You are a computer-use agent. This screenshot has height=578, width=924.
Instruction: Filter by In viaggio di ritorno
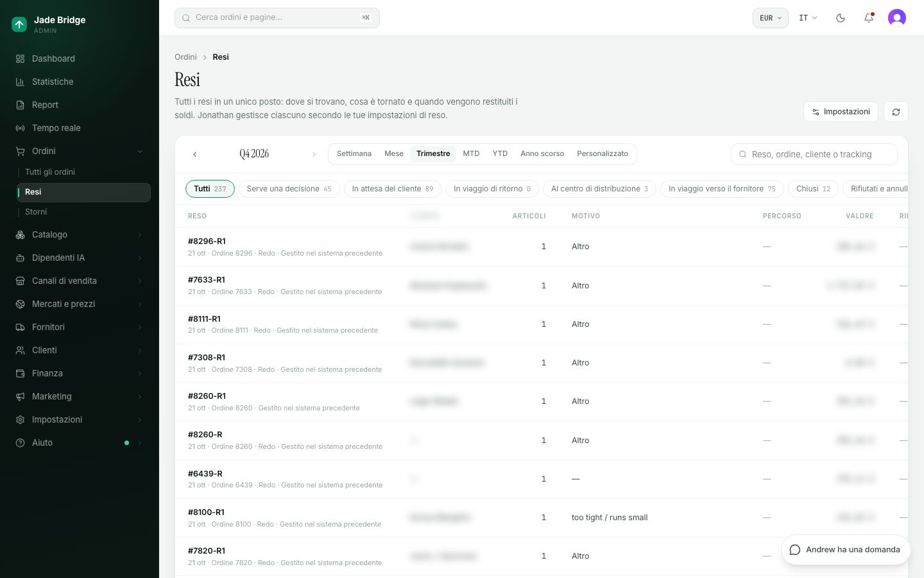pyautogui.click(x=492, y=189)
